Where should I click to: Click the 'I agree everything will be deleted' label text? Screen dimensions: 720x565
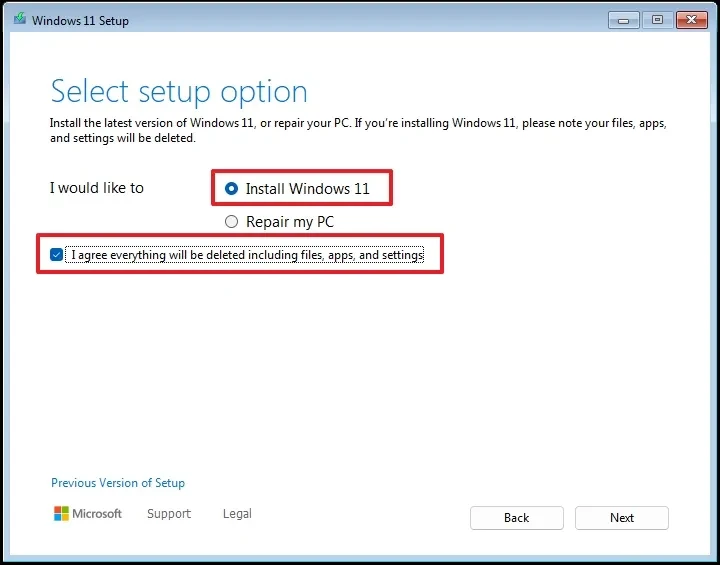[x=247, y=255]
